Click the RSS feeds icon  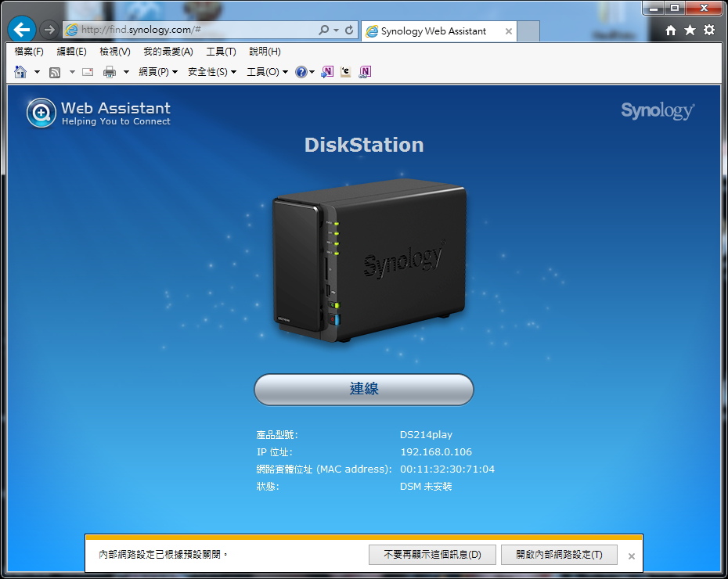55,72
